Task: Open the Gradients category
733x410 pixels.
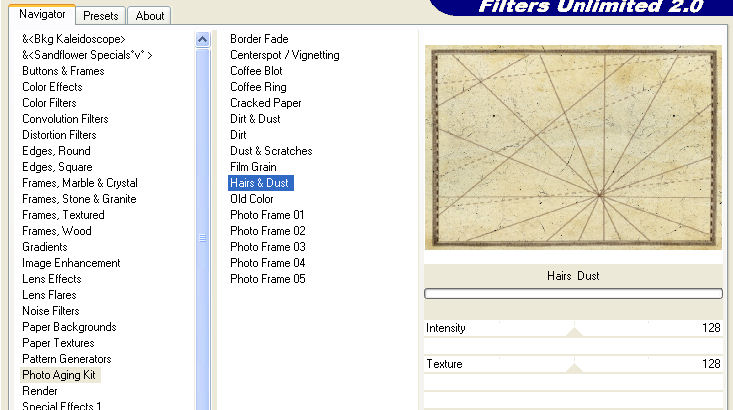Action: (x=45, y=247)
